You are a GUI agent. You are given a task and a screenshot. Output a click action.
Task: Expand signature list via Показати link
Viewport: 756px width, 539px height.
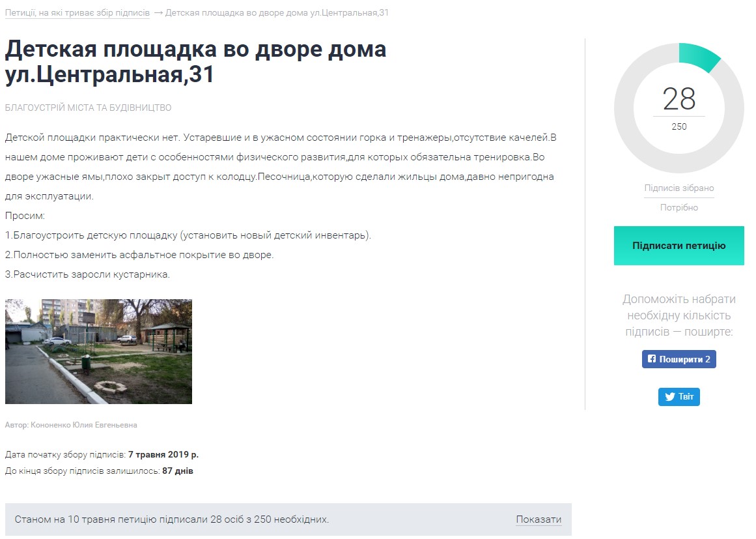(539, 519)
